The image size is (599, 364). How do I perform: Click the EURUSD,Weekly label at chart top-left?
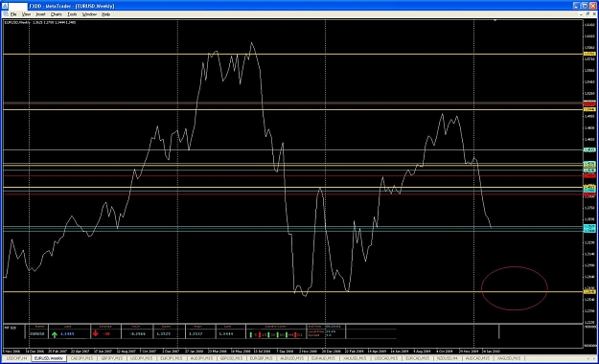coord(17,23)
